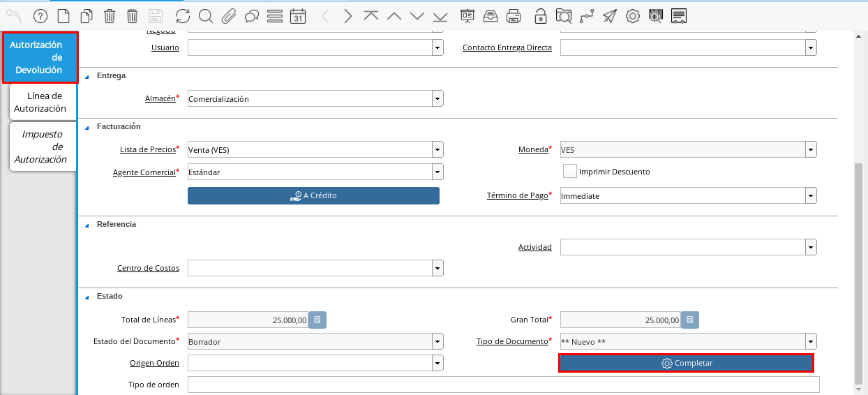Open the Lista de Precios dropdown
This screenshot has height=395, width=868.
tap(437, 149)
